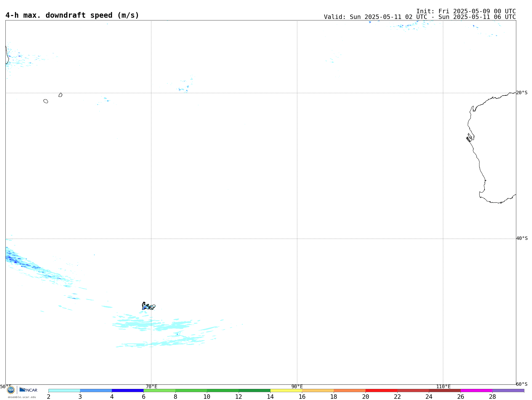Click the light cyan 2-3 colorbar swatch
The height and width of the screenshot is (400, 532).
tap(64, 390)
